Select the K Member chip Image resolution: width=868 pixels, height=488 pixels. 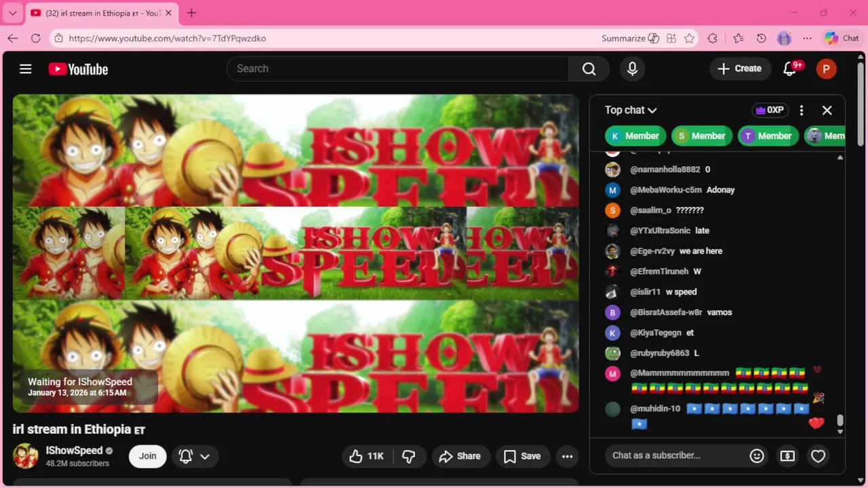tap(635, 136)
